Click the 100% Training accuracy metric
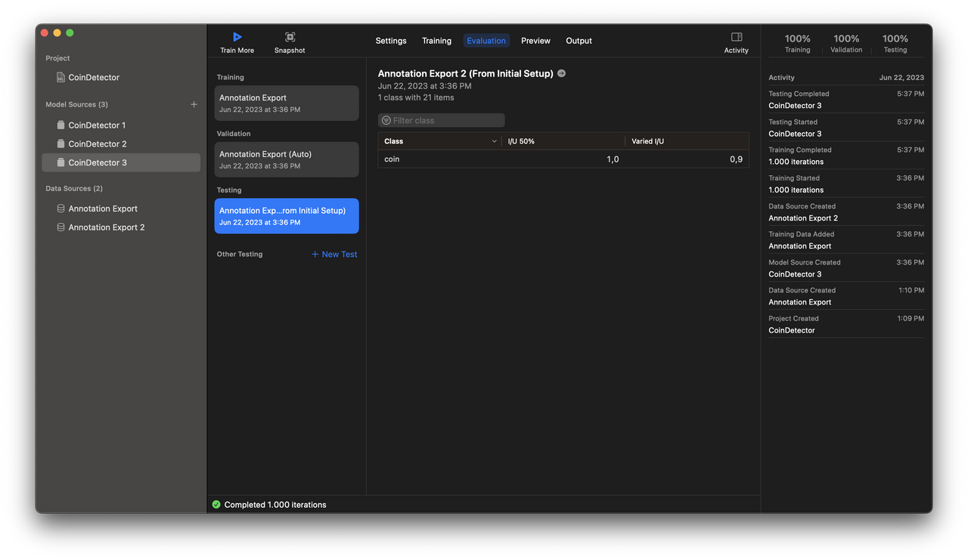Image resolution: width=968 pixels, height=560 pixels. pyautogui.click(x=797, y=43)
